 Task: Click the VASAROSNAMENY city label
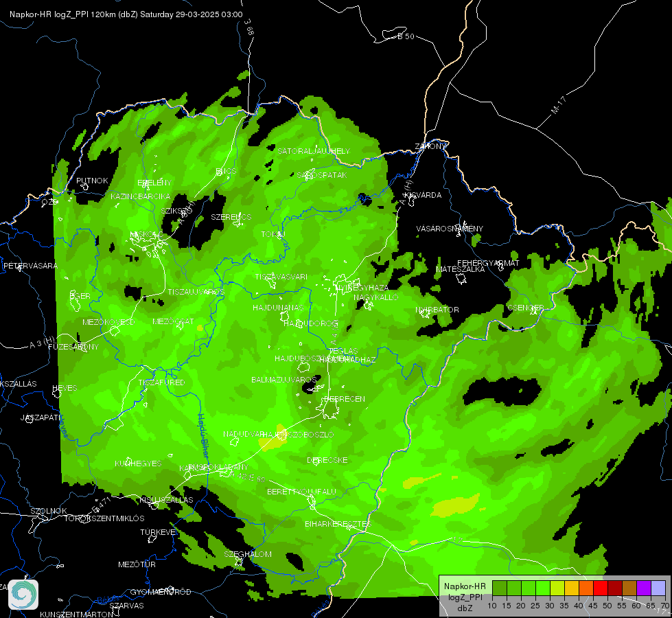[450, 229]
